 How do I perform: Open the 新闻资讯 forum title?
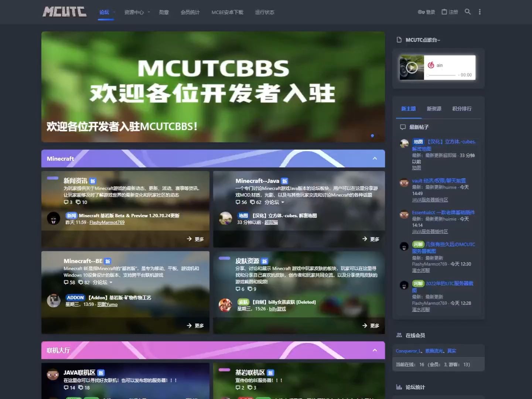[x=75, y=181]
